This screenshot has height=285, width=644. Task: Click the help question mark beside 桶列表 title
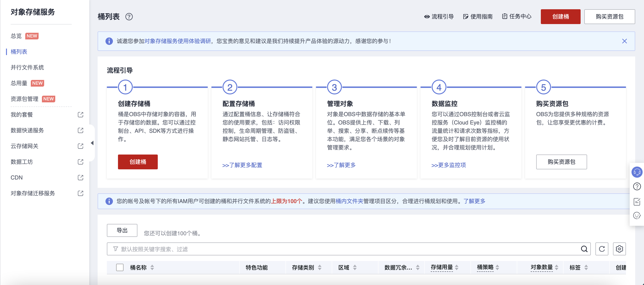coord(129,17)
